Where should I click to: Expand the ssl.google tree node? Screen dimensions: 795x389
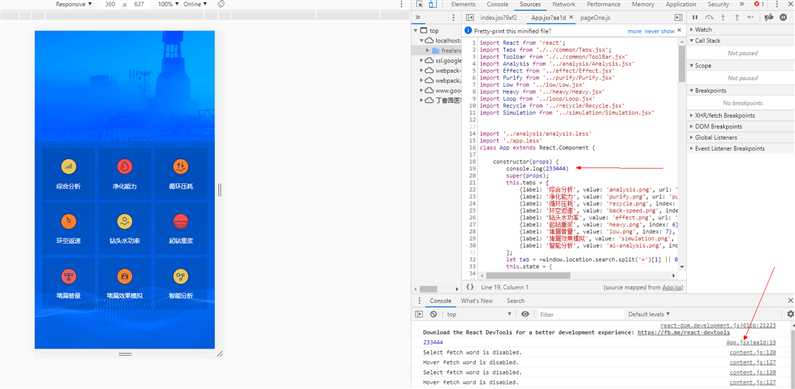[422, 60]
